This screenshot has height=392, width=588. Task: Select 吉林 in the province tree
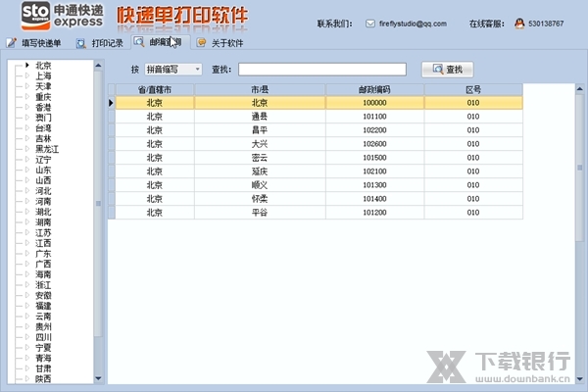pyautogui.click(x=43, y=139)
